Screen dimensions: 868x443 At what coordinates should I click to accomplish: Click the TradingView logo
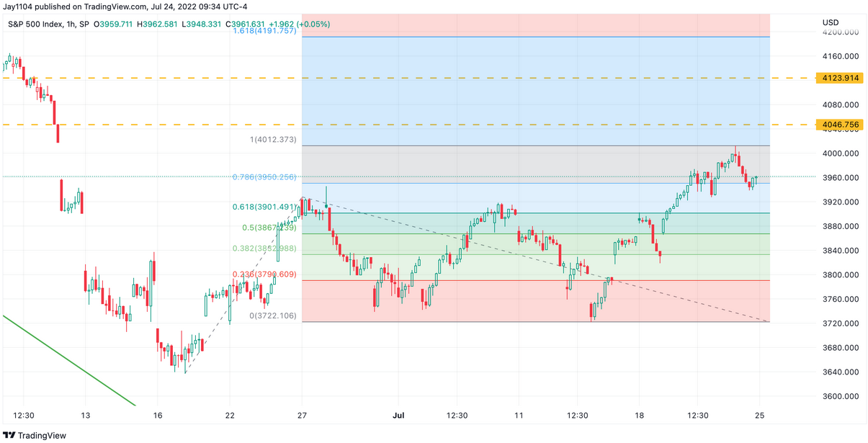click(x=35, y=435)
